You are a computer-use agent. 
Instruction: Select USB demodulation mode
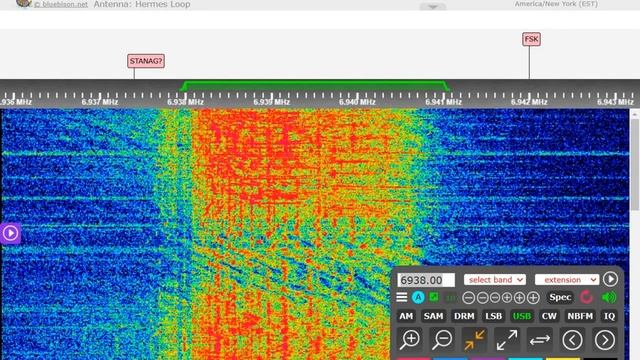(522, 316)
